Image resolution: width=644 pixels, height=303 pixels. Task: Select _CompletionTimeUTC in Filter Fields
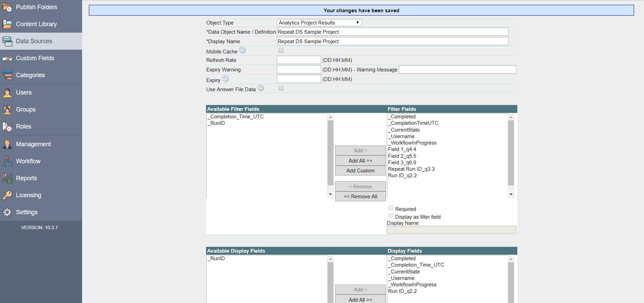pos(413,123)
